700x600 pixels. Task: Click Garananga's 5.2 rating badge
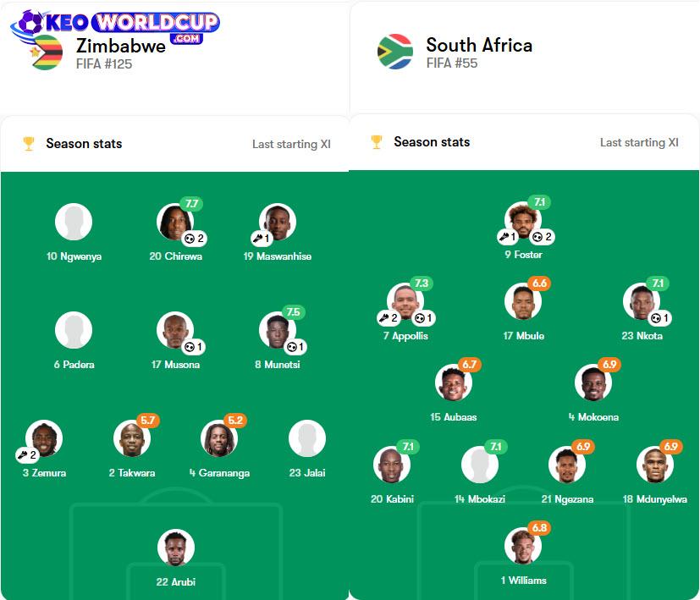235,421
